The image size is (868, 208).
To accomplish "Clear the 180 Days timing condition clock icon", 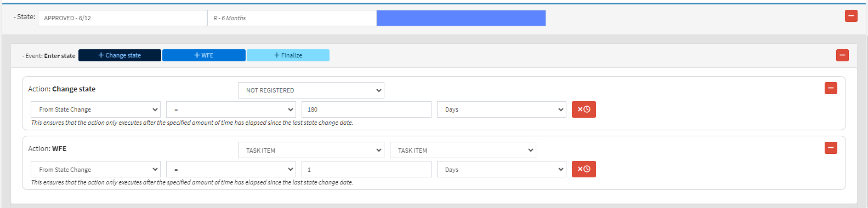I will tap(583, 109).
